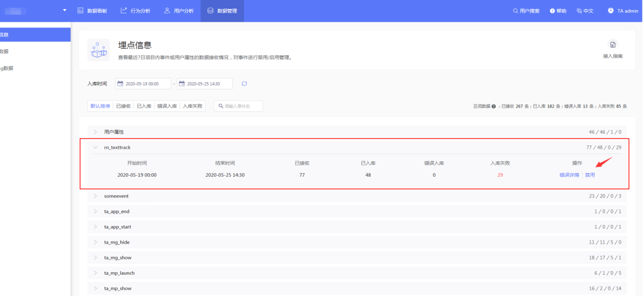The image size is (644, 296).
Task: Sort events by 错误入库
Action: 167,106
